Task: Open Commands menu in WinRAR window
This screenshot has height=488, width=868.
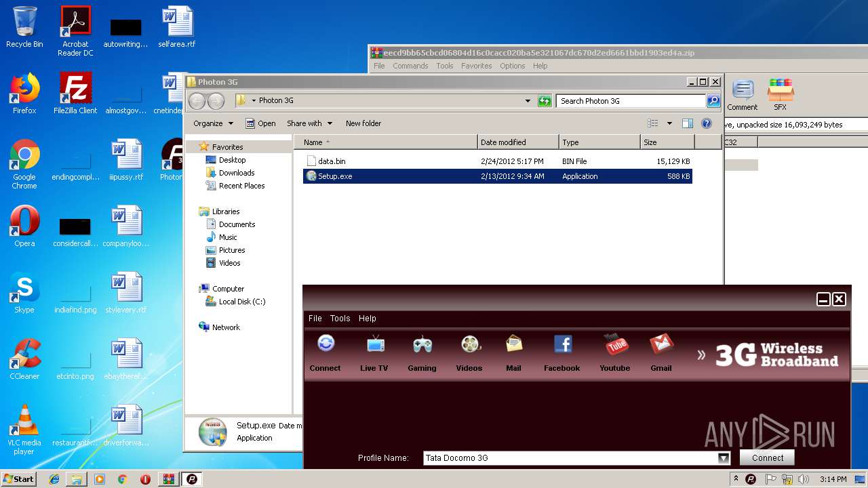Action: pos(410,66)
